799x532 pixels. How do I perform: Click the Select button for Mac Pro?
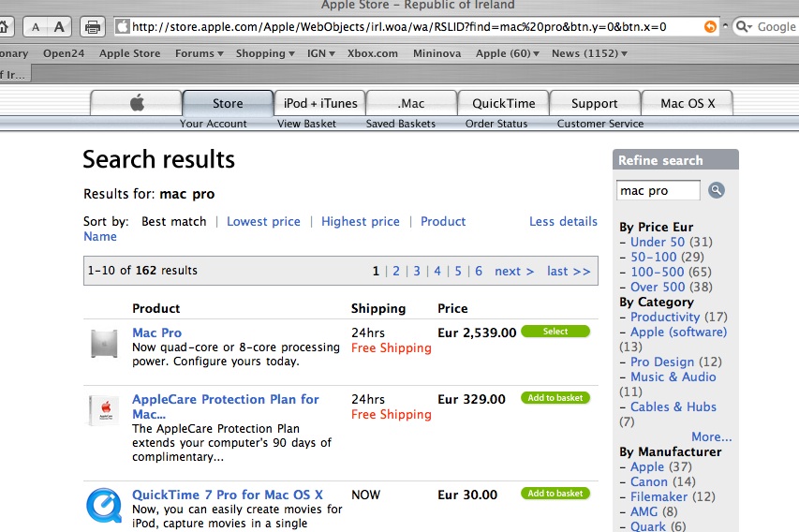tap(555, 332)
